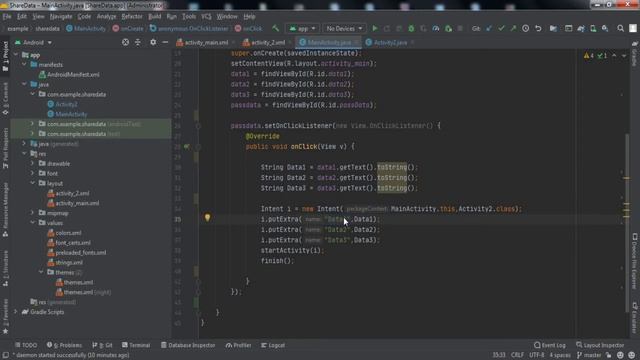
Task: Collapse the values folder
Action: coord(33,223)
